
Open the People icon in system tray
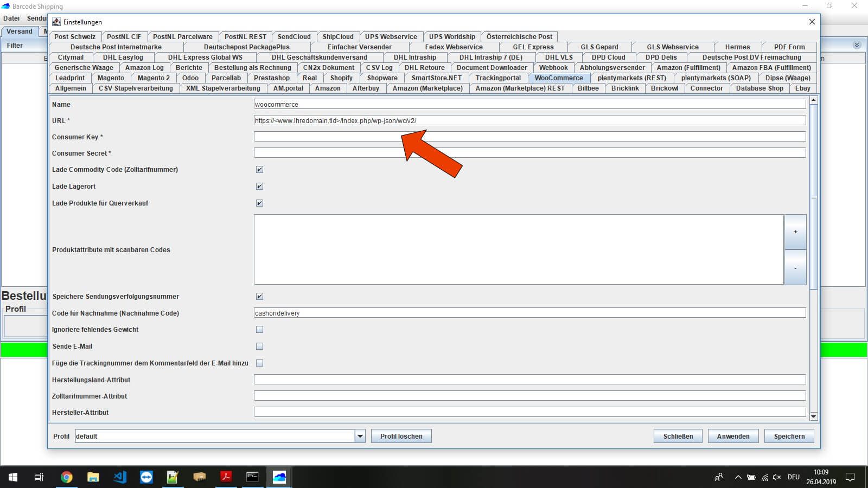[x=719, y=477]
